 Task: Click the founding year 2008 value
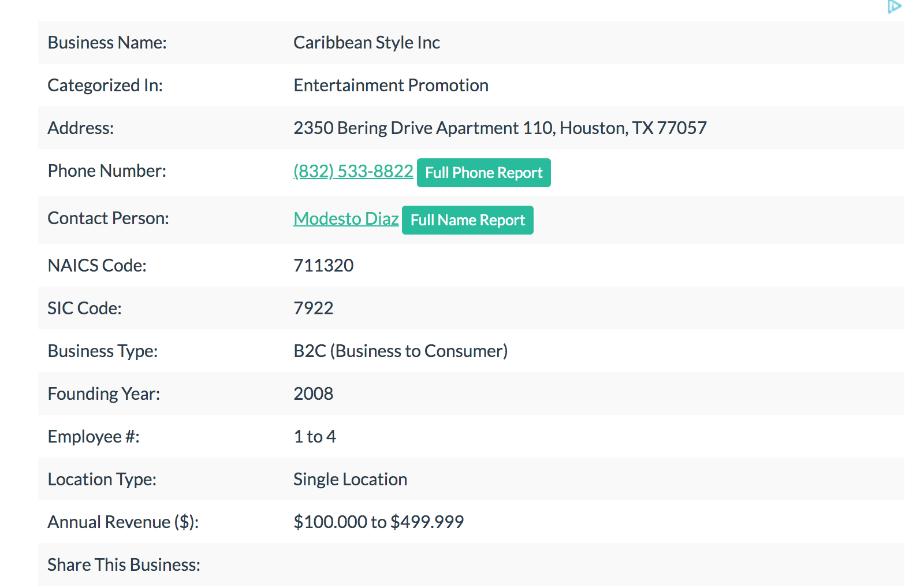pyautogui.click(x=313, y=394)
